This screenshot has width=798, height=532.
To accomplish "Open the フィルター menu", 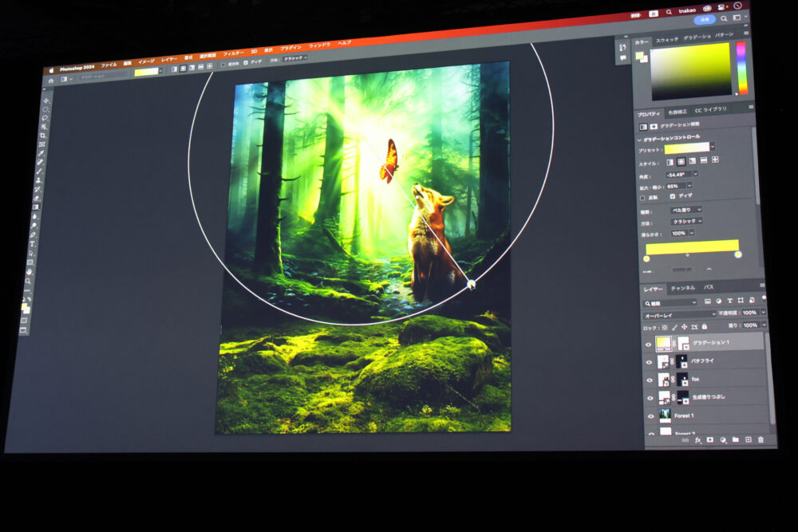I will tap(233, 53).
